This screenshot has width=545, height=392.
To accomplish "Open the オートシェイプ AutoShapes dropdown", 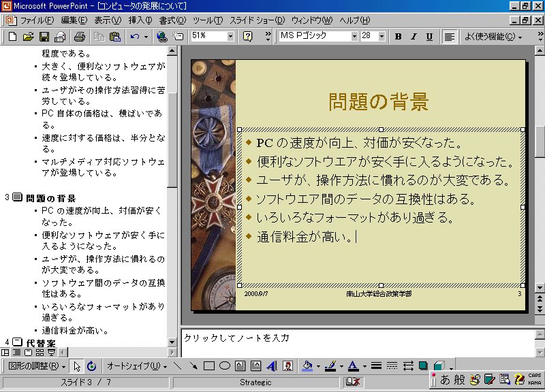I will click(137, 366).
